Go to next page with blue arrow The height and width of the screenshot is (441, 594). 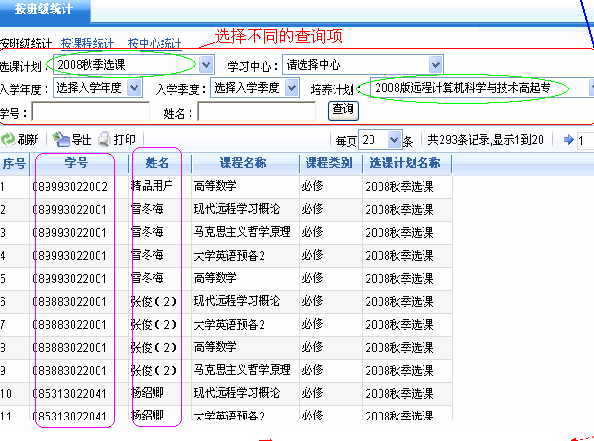click(x=569, y=140)
